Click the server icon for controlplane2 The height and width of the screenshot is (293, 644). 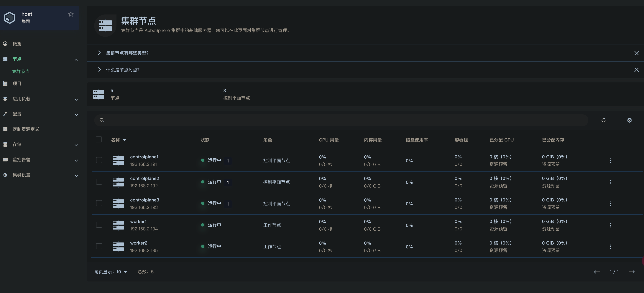(x=118, y=182)
